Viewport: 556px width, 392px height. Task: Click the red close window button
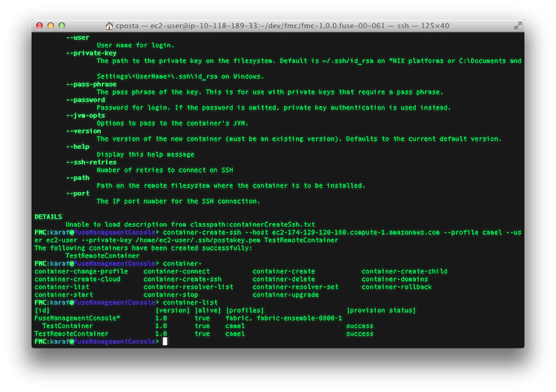(40, 25)
